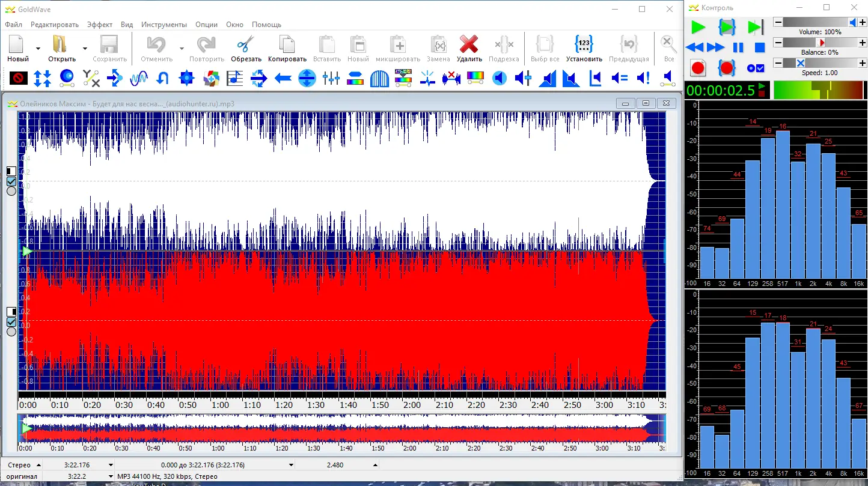Click the Копировать copy icon
868x486 pixels.
(287, 45)
